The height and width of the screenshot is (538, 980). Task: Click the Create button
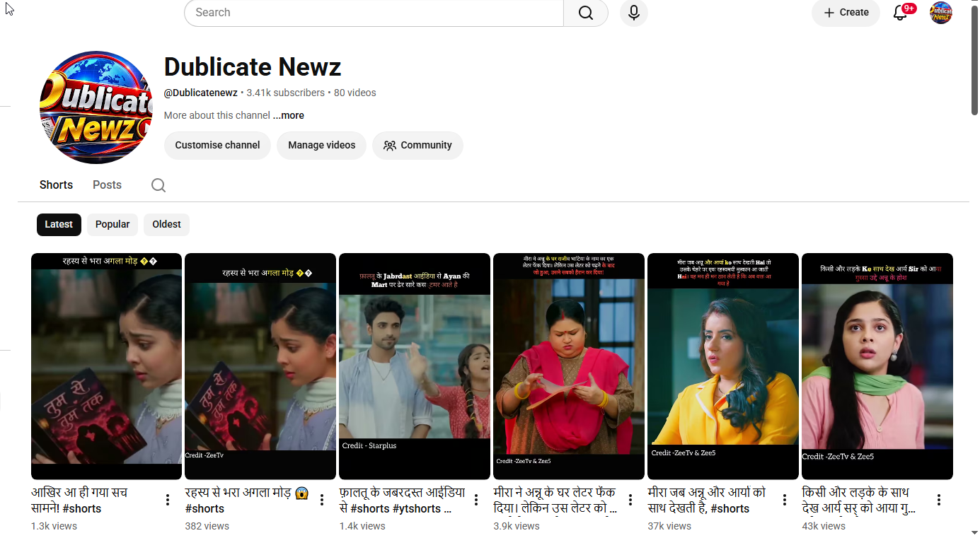[846, 13]
